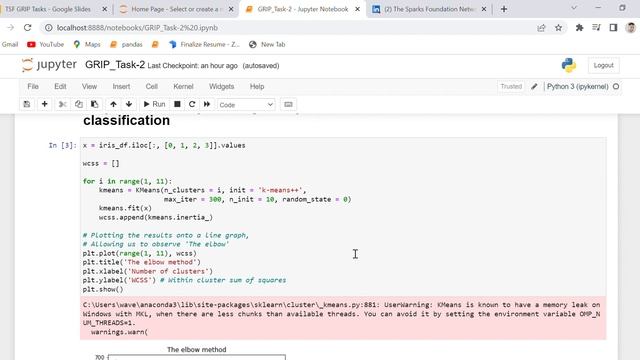
Task: Open the Cell menu
Action: pyautogui.click(x=151, y=87)
